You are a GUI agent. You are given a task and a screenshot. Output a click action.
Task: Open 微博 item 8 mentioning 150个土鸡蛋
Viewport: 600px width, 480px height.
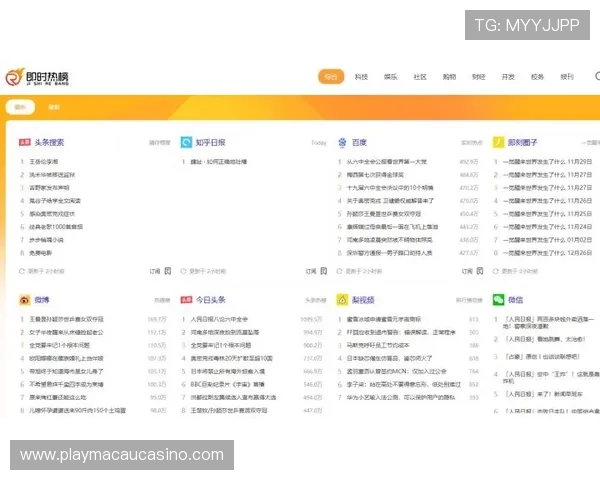77,410
